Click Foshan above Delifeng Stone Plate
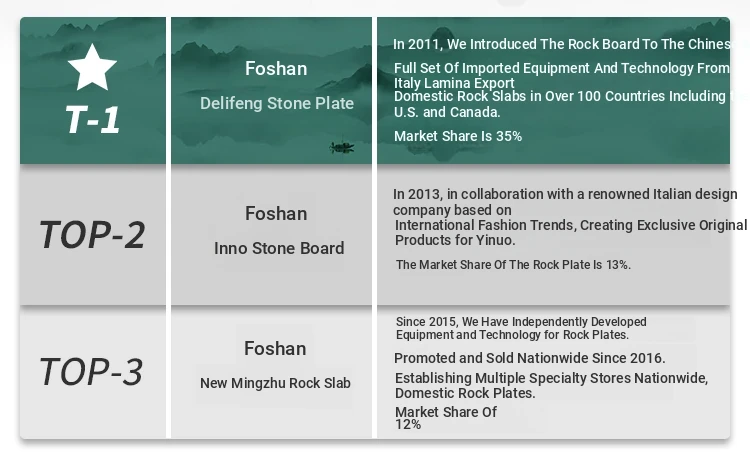Image resolution: width=750 pixels, height=460 pixels. pos(276,69)
